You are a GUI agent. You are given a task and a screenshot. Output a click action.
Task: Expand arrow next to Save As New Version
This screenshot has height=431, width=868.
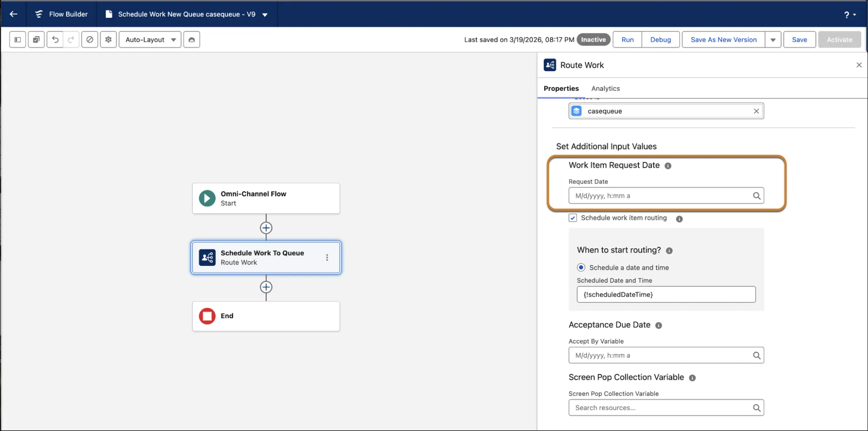(773, 40)
